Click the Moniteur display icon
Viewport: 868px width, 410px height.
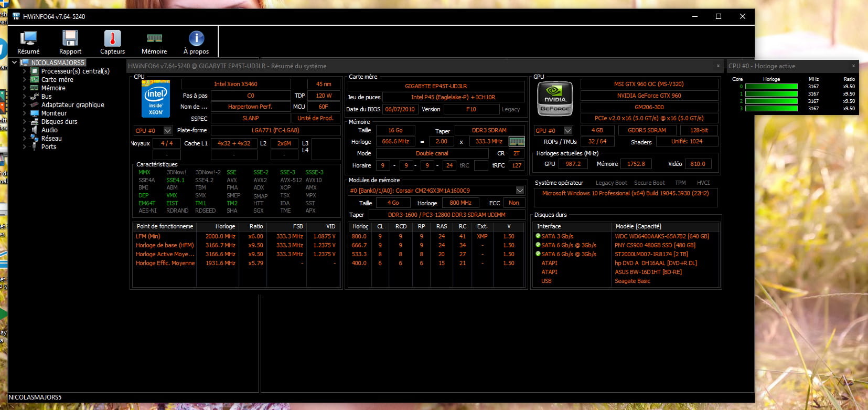(x=35, y=113)
